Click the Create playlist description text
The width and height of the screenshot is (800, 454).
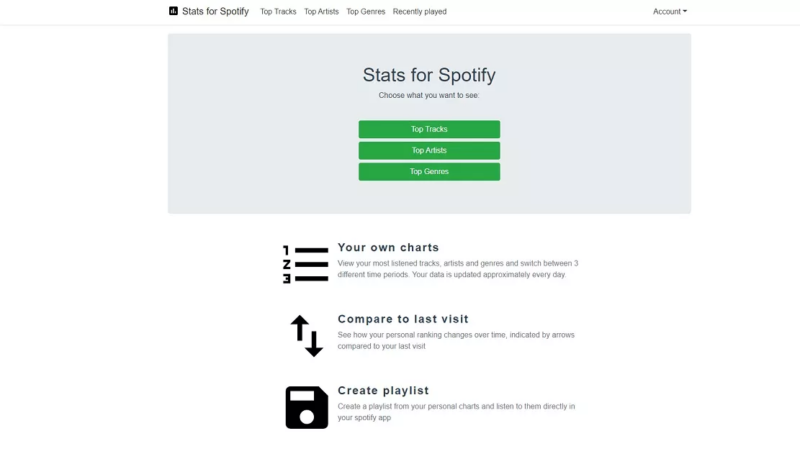coord(456,412)
